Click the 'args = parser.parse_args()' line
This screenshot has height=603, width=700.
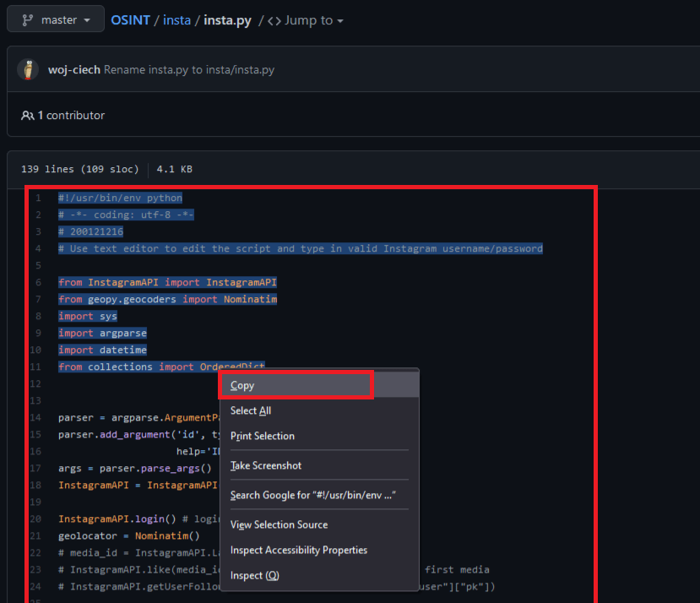pos(135,468)
